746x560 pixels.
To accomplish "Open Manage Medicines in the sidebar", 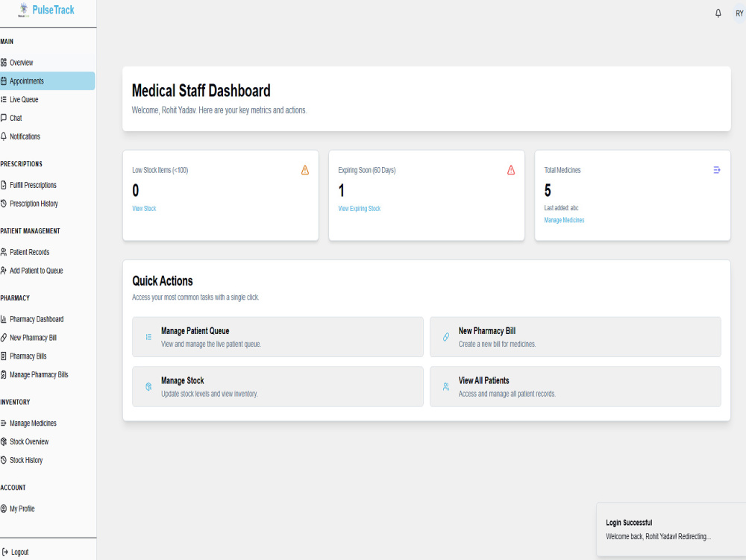I will (x=47, y=423).
